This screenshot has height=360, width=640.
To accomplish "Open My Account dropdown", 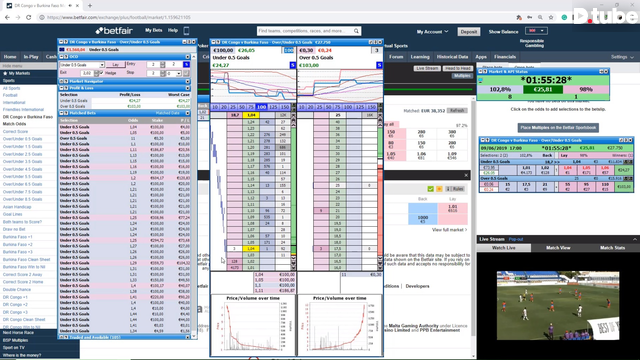I will [432, 31].
